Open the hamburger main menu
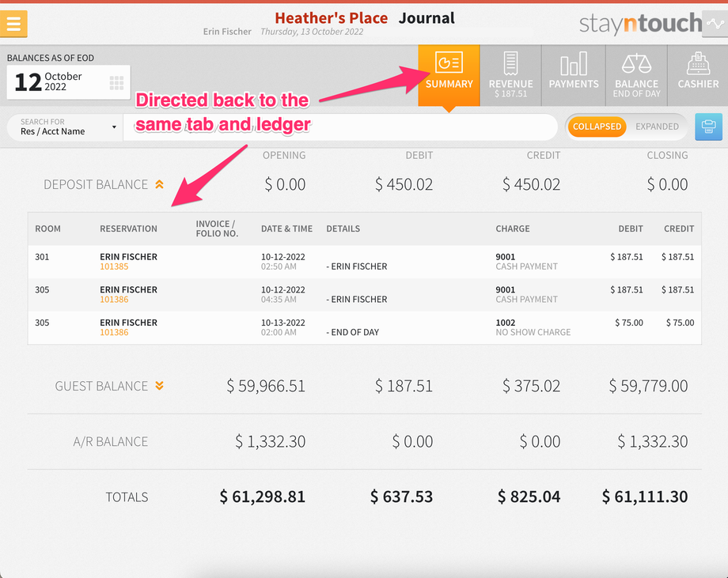This screenshot has width=728, height=578. coord(13,24)
